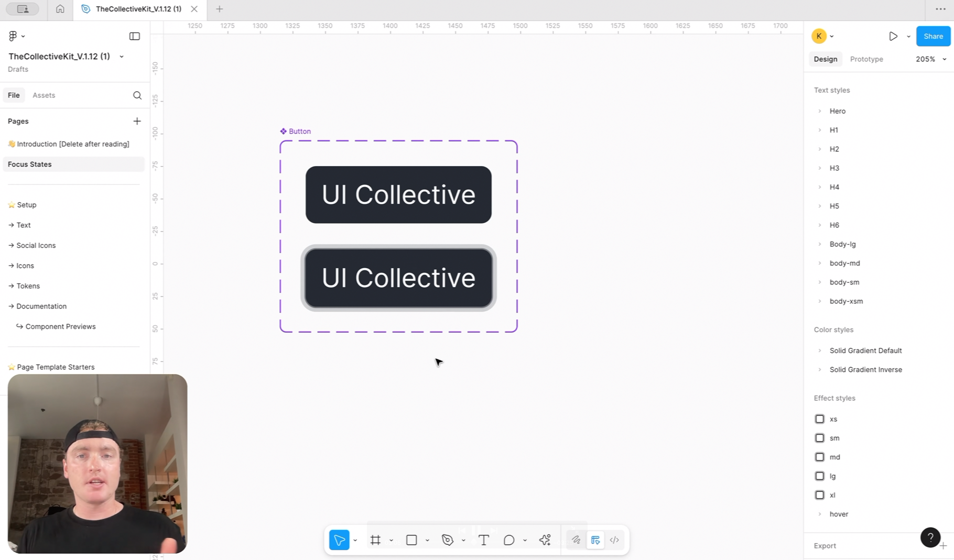Open the window options ellipsis menu
Viewport: 954px width, 560px height.
coord(941,9)
